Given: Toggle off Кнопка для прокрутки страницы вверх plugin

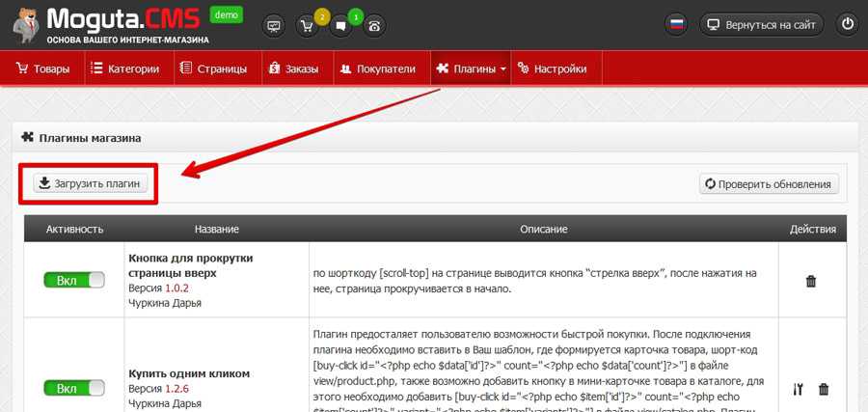Looking at the screenshot, I should (73, 280).
